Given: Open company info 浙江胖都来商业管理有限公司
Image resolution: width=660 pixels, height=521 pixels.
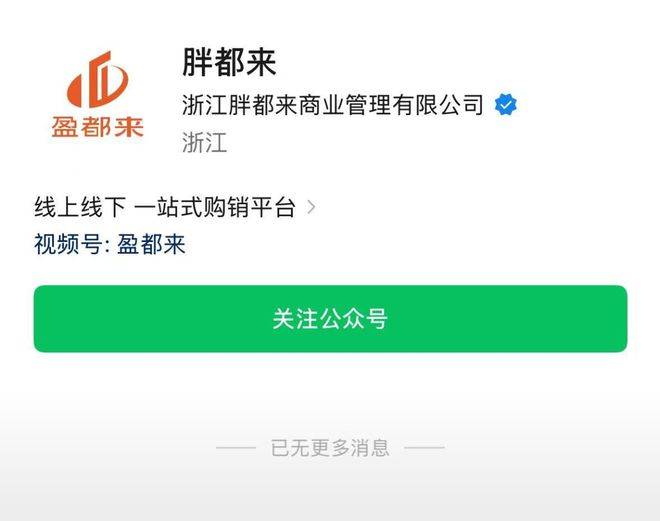Looking at the screenshot, I should [333, 105].
